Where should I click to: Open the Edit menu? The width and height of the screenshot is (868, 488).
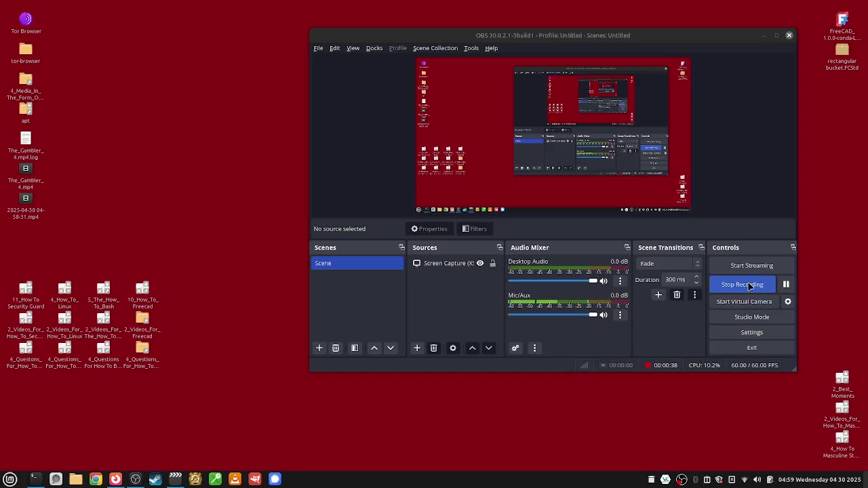point(335,48)
